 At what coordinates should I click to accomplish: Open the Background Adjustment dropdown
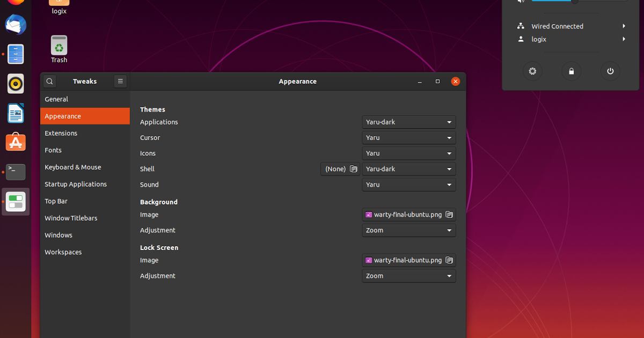(x=408, y=231)
